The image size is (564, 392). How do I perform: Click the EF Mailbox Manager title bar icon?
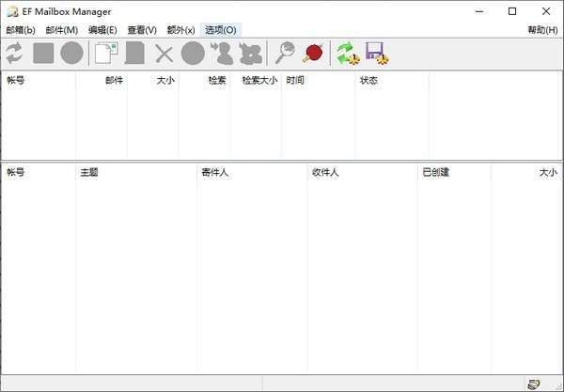click(x=12, y=11)
